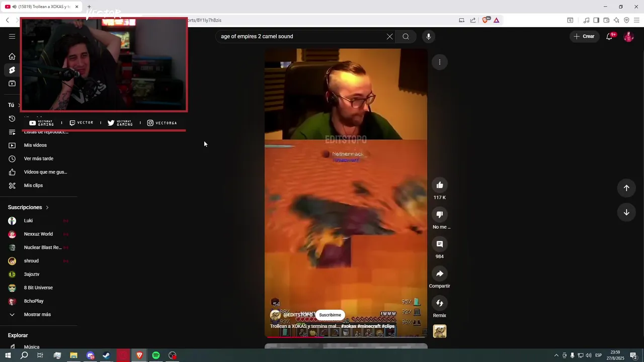Share this Short
644x362 pixels.
coord(440,274)
